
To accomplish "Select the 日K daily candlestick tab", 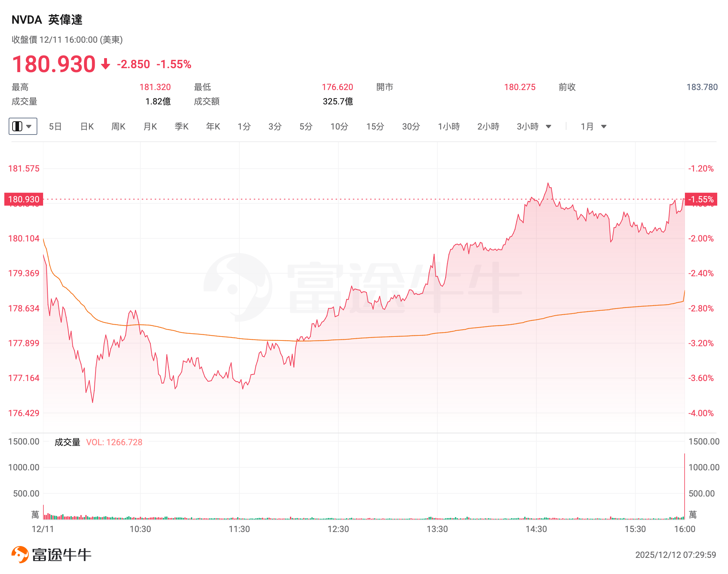I will point(87,127).
